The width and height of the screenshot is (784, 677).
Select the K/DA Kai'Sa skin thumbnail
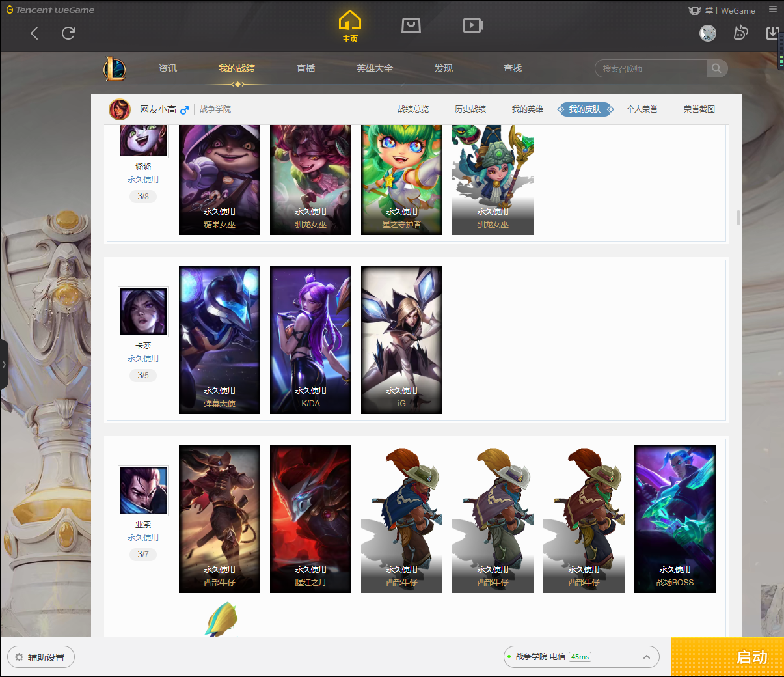click(x=310, y=340)
